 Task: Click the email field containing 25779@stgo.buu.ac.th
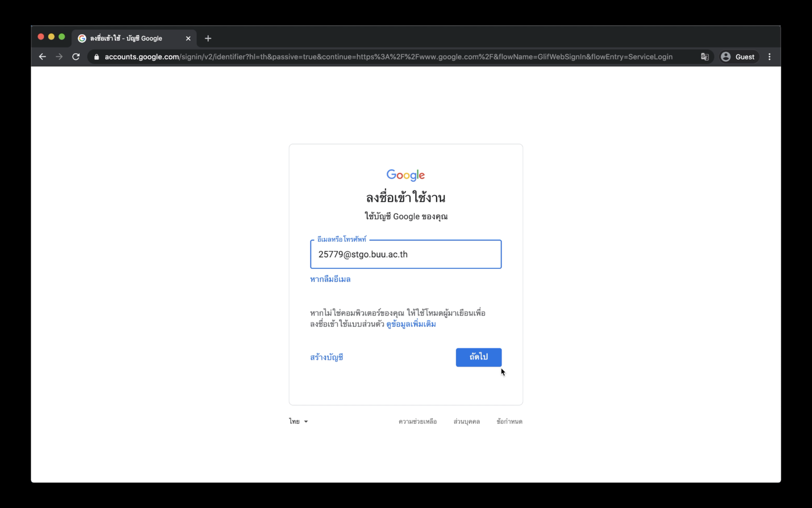[406, 254]
